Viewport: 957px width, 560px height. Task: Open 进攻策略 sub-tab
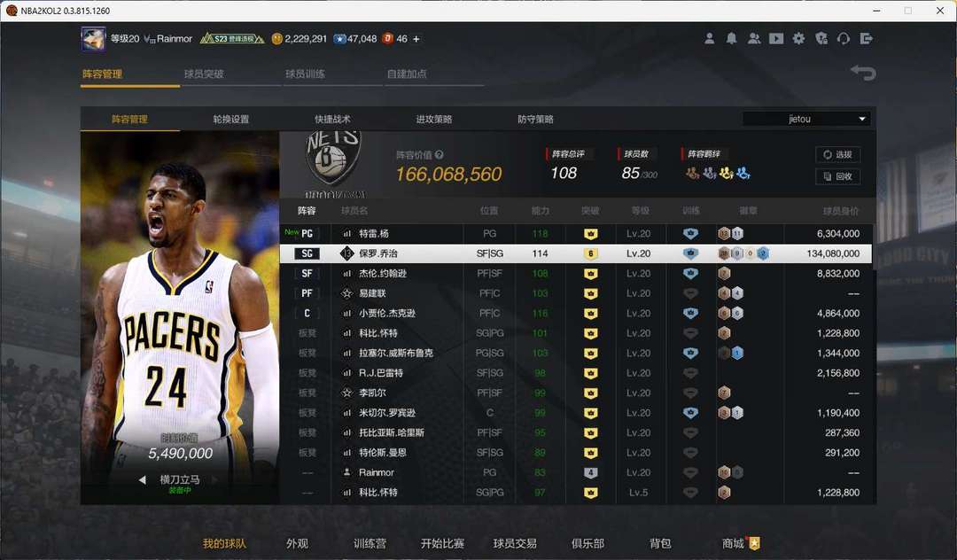tap(434, 119)
